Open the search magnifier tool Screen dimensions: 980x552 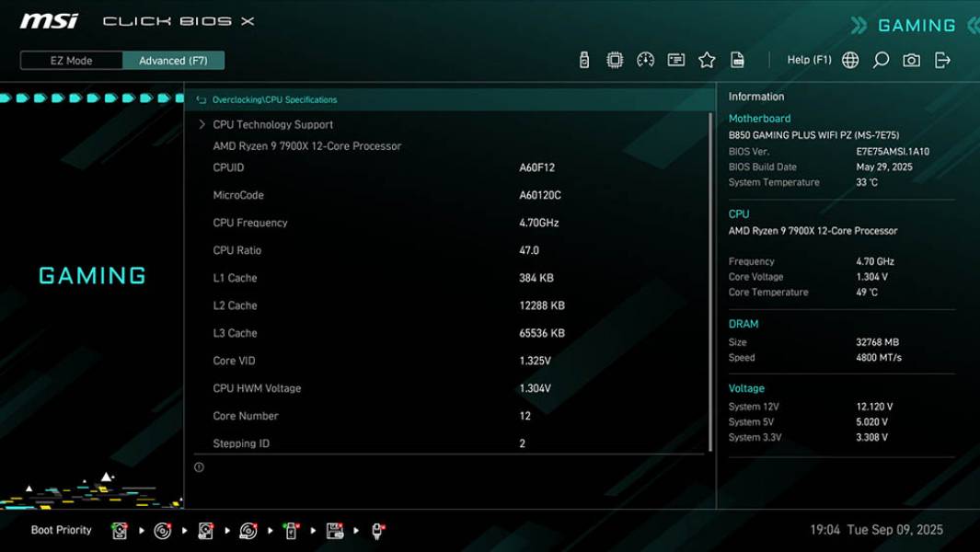tap(880, 59)
